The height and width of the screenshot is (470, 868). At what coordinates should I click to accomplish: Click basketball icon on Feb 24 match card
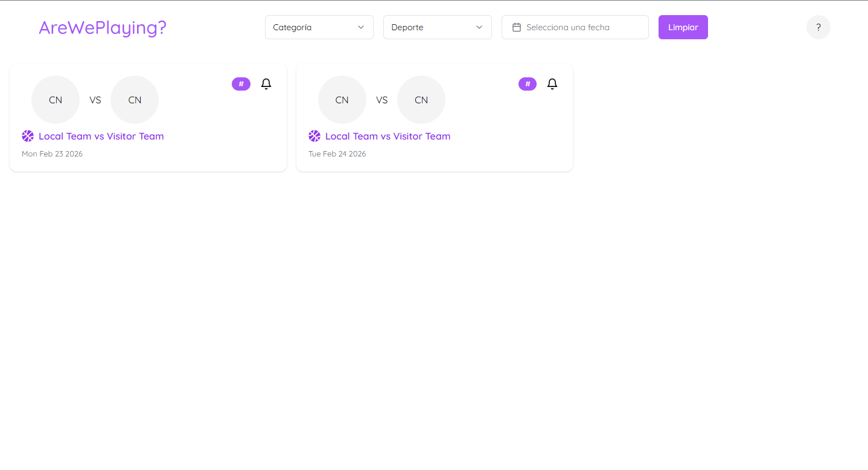click(x=314, y=136)
